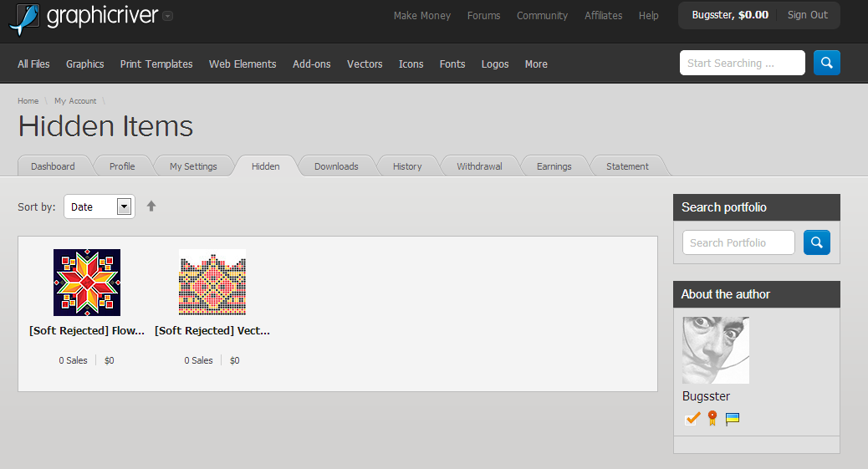Visit the Affiliates page

604,16
